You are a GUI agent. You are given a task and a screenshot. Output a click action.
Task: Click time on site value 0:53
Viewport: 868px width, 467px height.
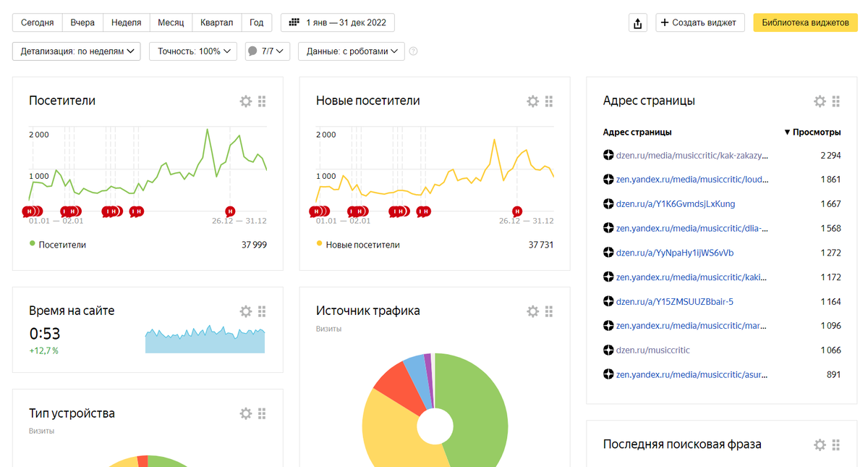click(45, 334)
